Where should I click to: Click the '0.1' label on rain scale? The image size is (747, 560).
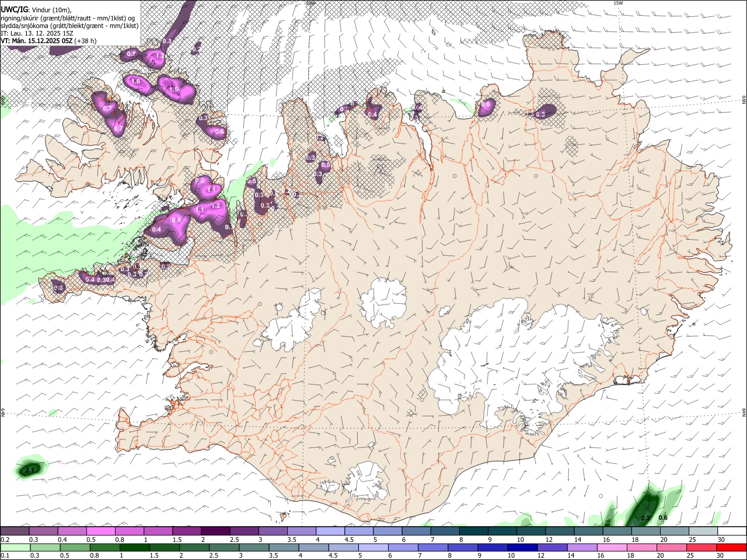[x=5, y=556]
